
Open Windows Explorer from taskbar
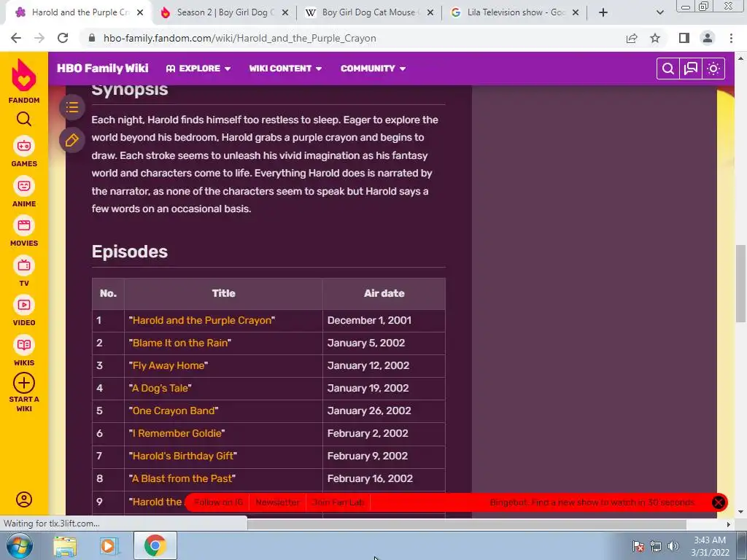point(65,546)
